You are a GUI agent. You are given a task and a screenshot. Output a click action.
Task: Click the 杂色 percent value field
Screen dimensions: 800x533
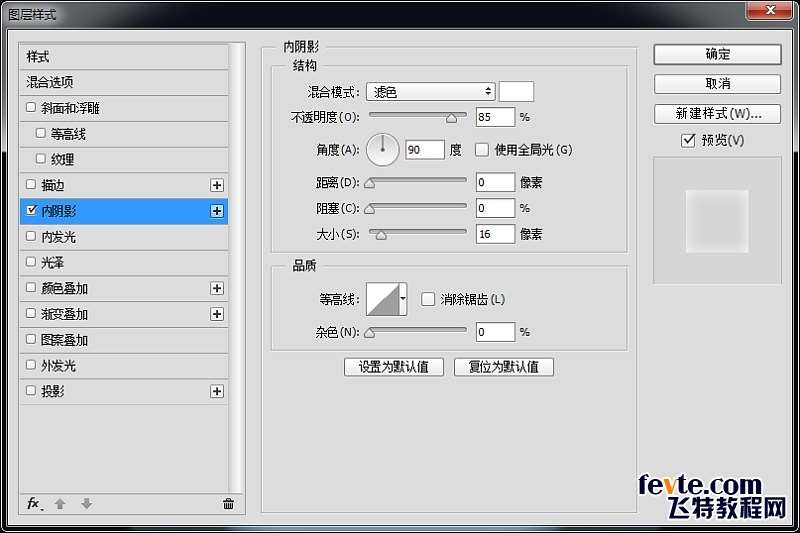coord(495,332)
